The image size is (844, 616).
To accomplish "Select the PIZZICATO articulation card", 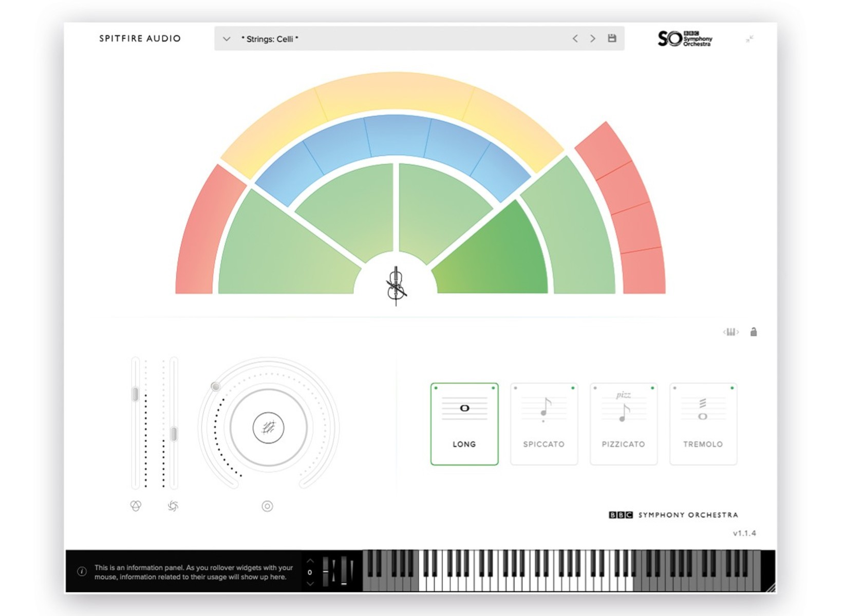I will click(624, 424).
